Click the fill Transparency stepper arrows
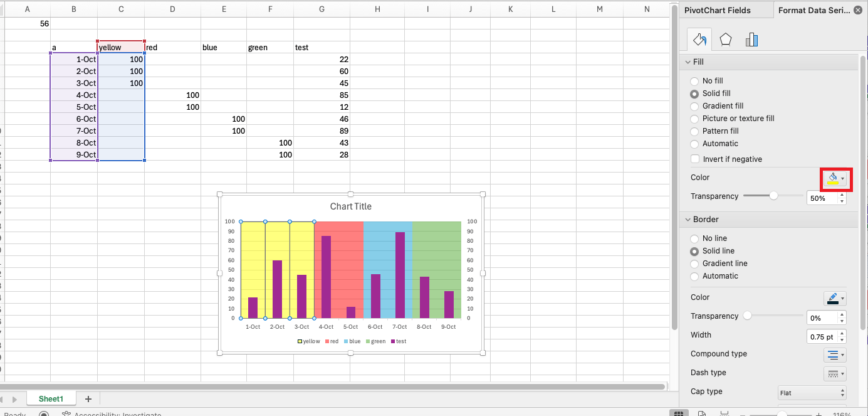 [x=842, y=198]
